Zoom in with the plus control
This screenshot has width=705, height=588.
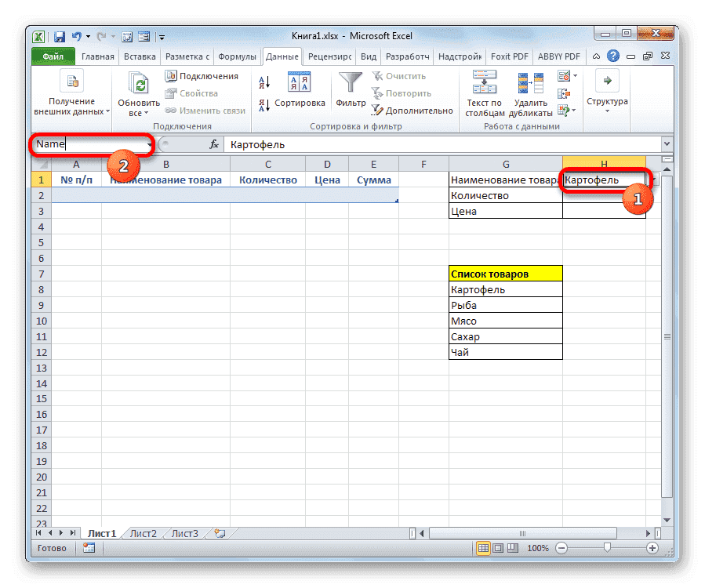click(652, 548)
